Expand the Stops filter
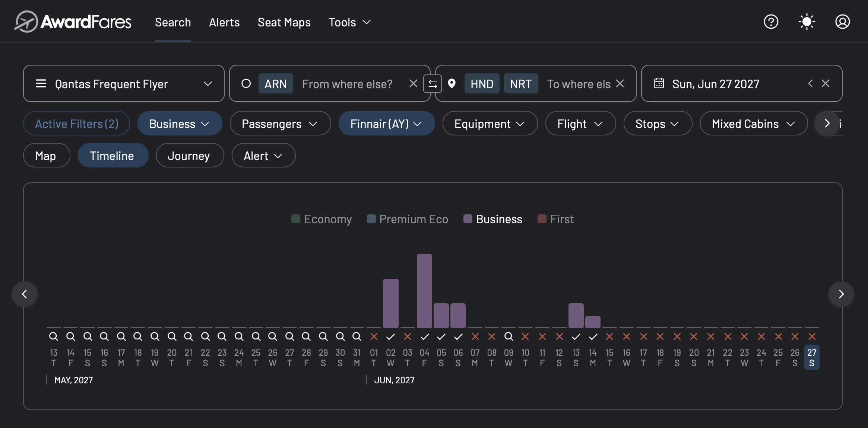This screenshot has width=868, height=428. coord(658,124)
